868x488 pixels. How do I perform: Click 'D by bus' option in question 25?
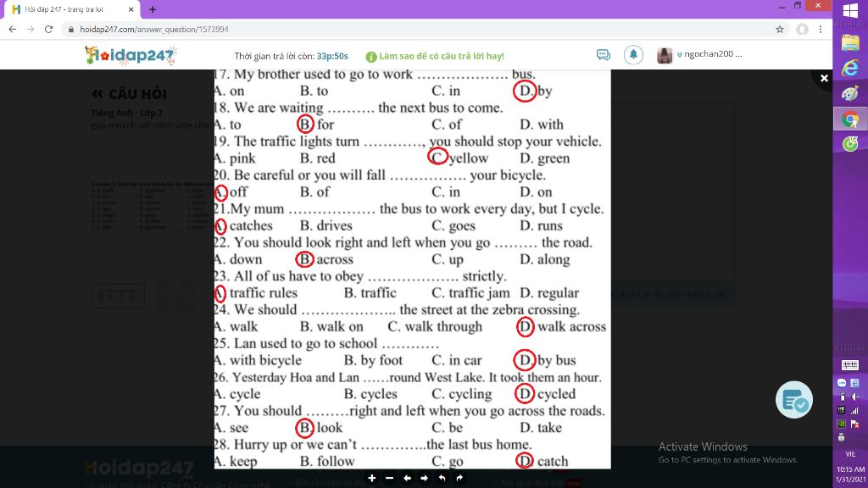(x=545, y=360)
